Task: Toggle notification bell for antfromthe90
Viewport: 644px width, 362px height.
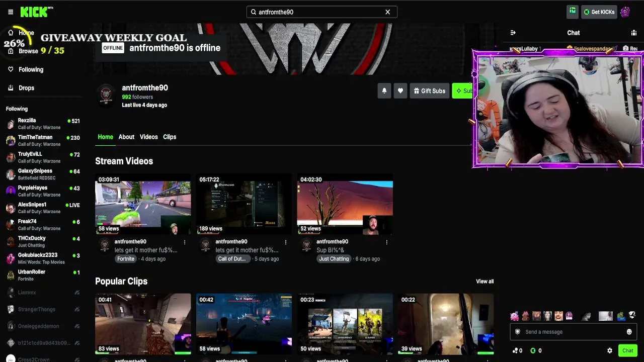Action: pos(384,91)
